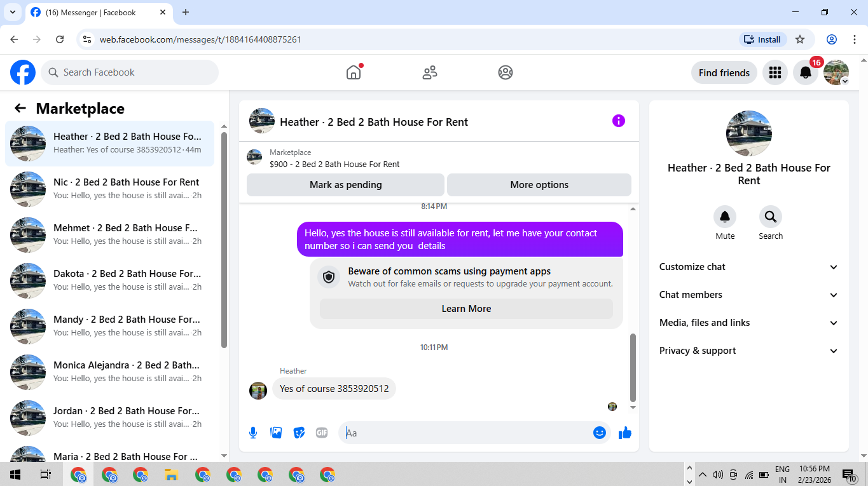Click the Facebook logo icon
The image size is (868, 486).
(23, 72)
